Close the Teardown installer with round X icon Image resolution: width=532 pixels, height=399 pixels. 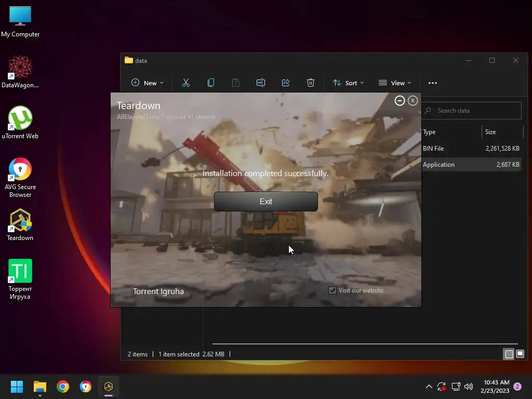coord(413,101)
